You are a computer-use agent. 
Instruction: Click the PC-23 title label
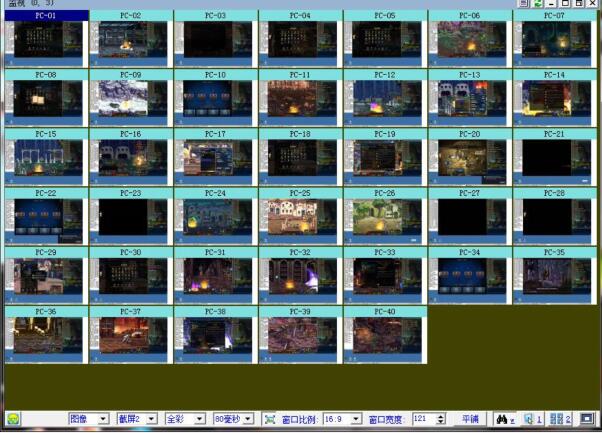131,193
